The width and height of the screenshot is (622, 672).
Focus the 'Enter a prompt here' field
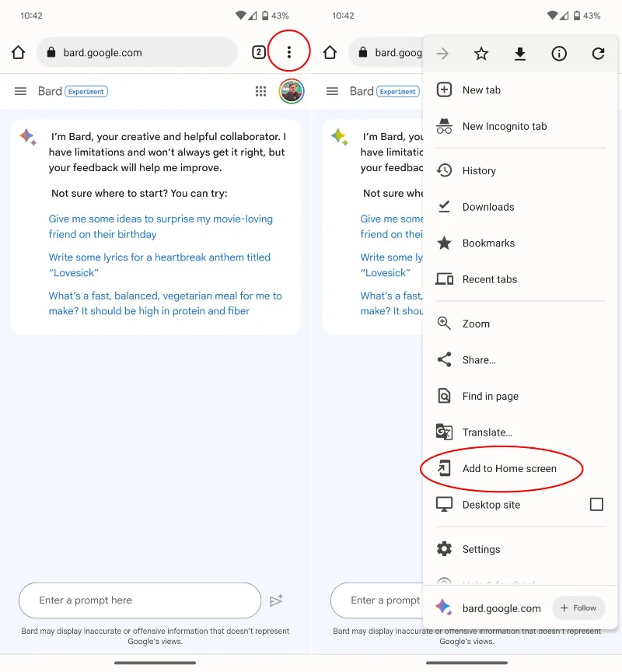[140, 600]
